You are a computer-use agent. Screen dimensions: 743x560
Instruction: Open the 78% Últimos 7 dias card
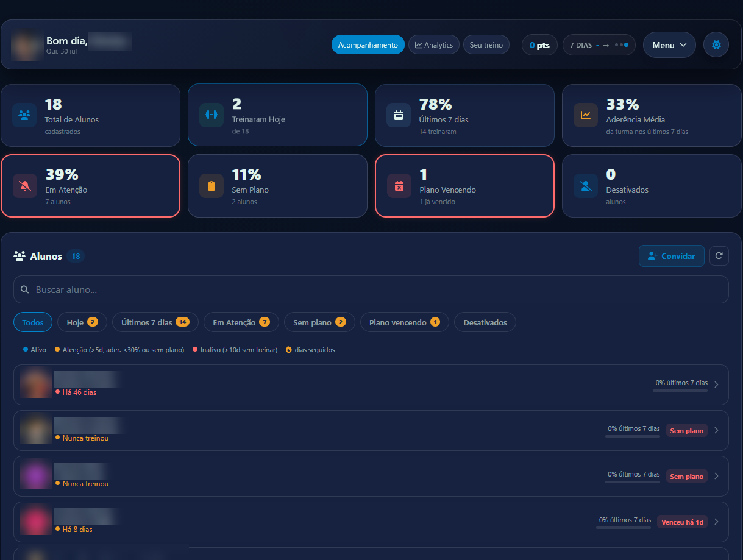click(464, 115)
